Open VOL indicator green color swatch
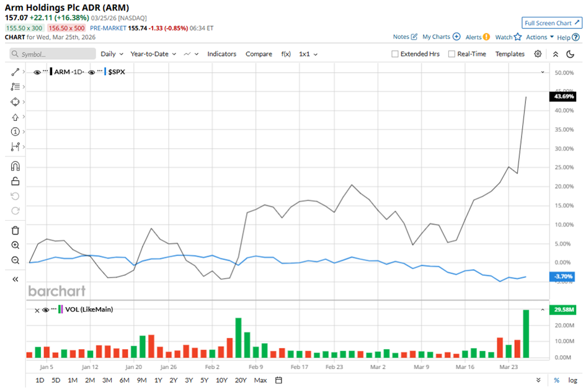This screenshot has width=583, height=392. click(60, 310)
